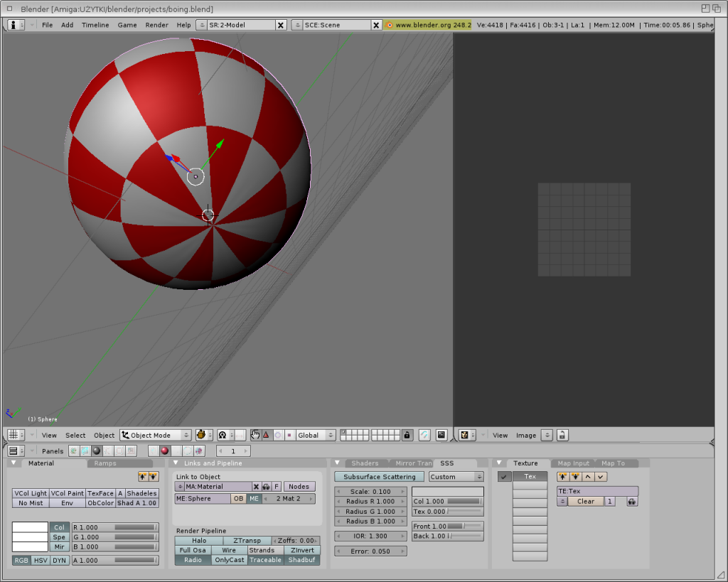The height and width of the screenshot is (582, 728).
Task: Switch to World buttons sub-context
Action: click(199, 451)
